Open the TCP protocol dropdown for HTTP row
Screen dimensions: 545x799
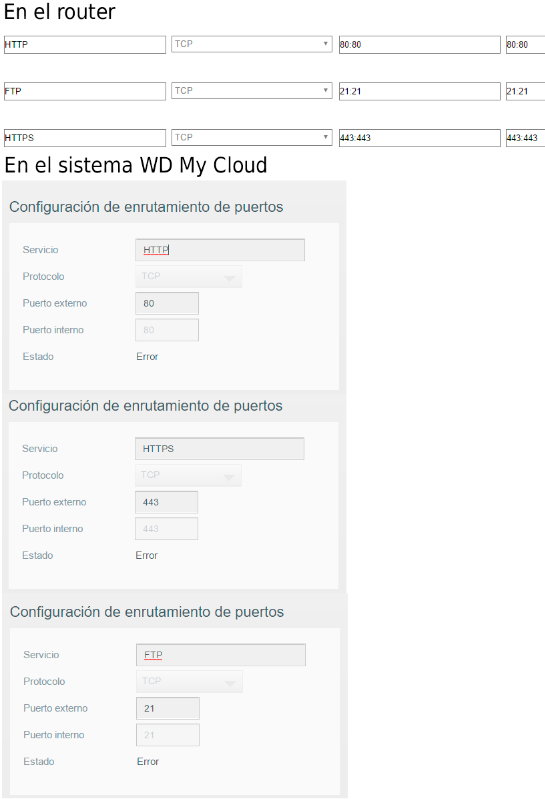point(252,44)
